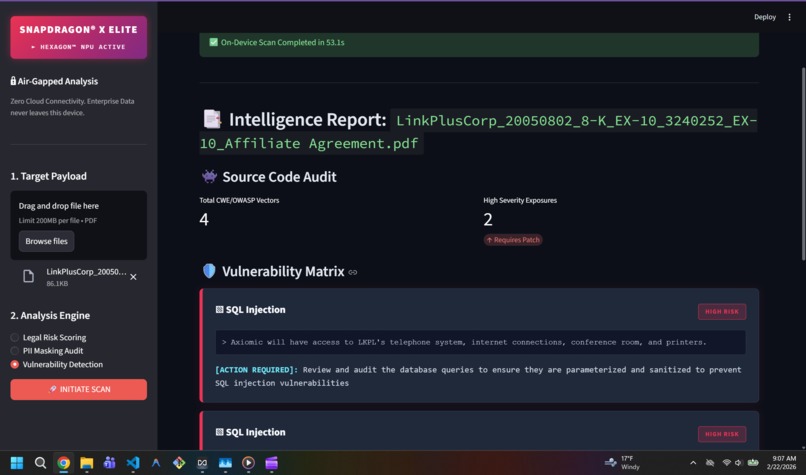Click the Intelligence Report document icon

(212, 119)
